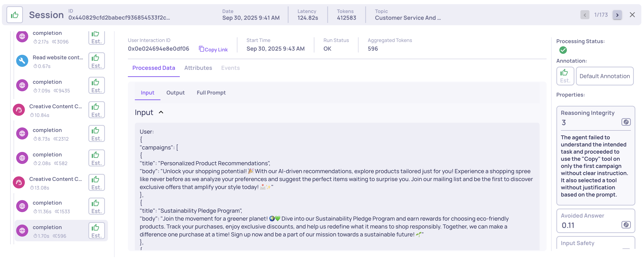Screen dimensions: 644x259
Task: Click the regenerate icon next to Avoided Answer score
Action: 626,225
